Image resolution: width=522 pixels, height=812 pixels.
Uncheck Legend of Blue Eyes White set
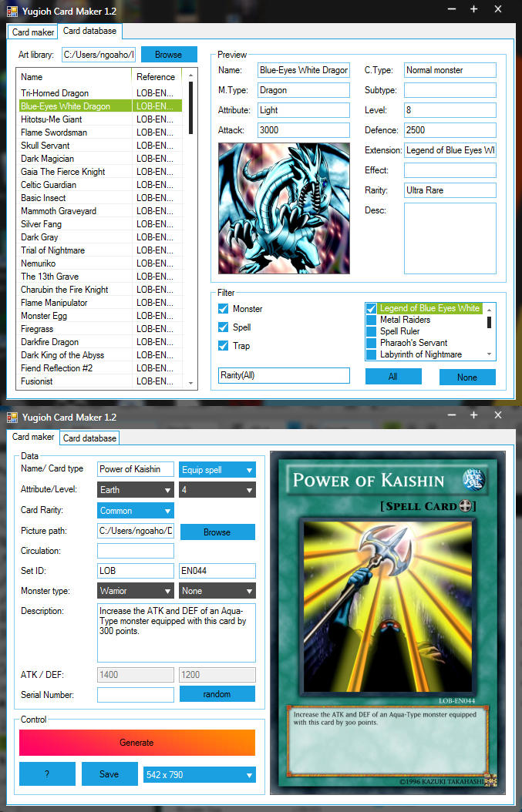tap(371, 308)
